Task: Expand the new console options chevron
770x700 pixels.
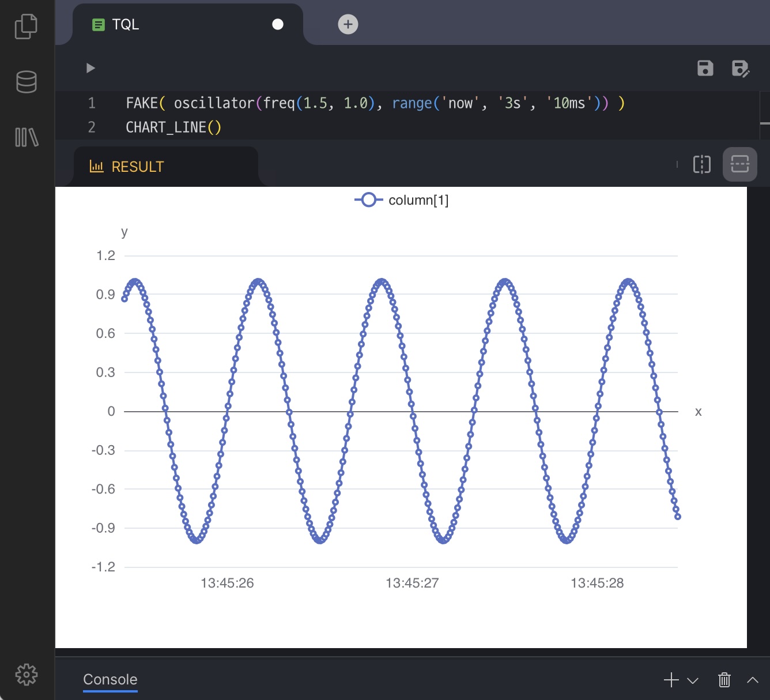Action: coord(693,680)
